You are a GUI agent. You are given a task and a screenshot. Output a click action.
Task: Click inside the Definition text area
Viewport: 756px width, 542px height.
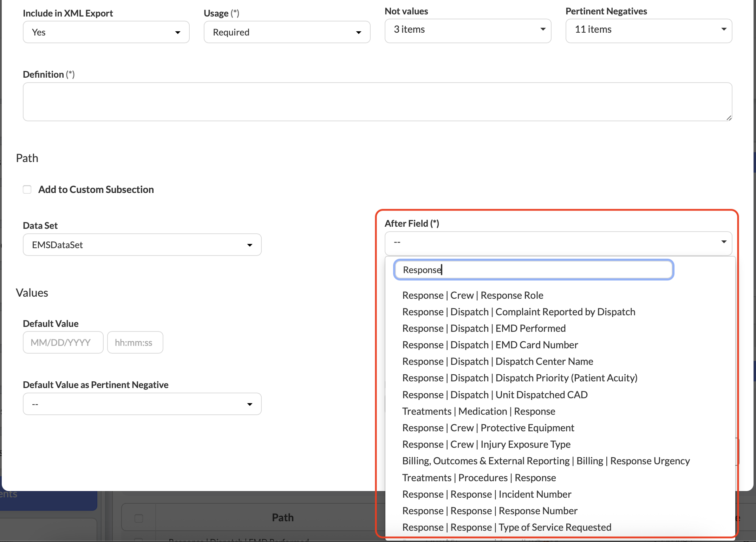377,102
